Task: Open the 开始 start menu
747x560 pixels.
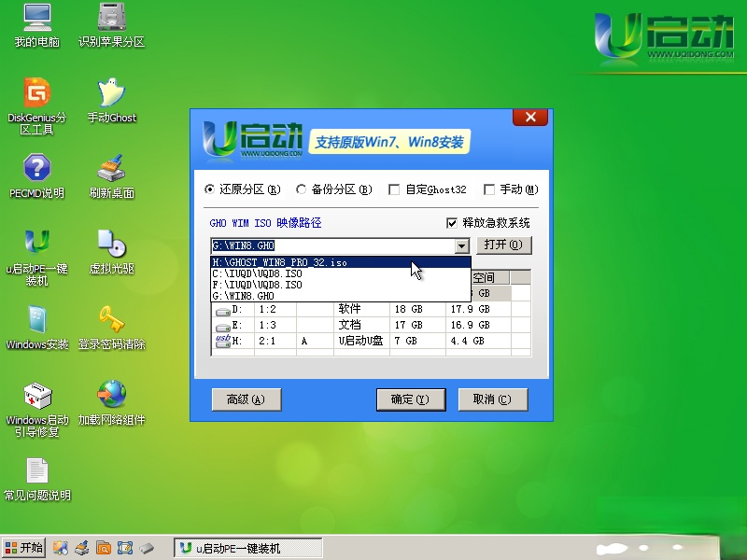Action: (24, 548)
